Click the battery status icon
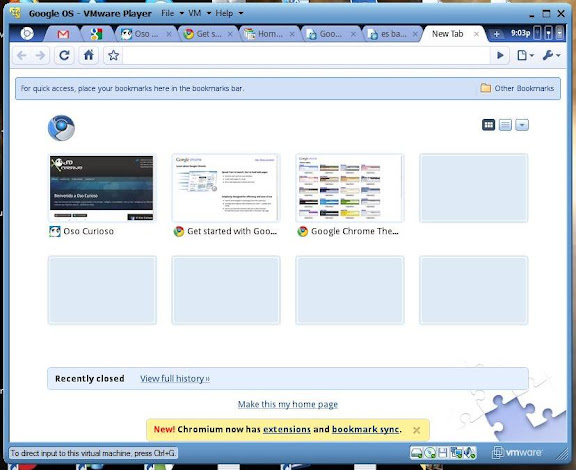Viewport: 576px width, 470px height. point(537,33)
